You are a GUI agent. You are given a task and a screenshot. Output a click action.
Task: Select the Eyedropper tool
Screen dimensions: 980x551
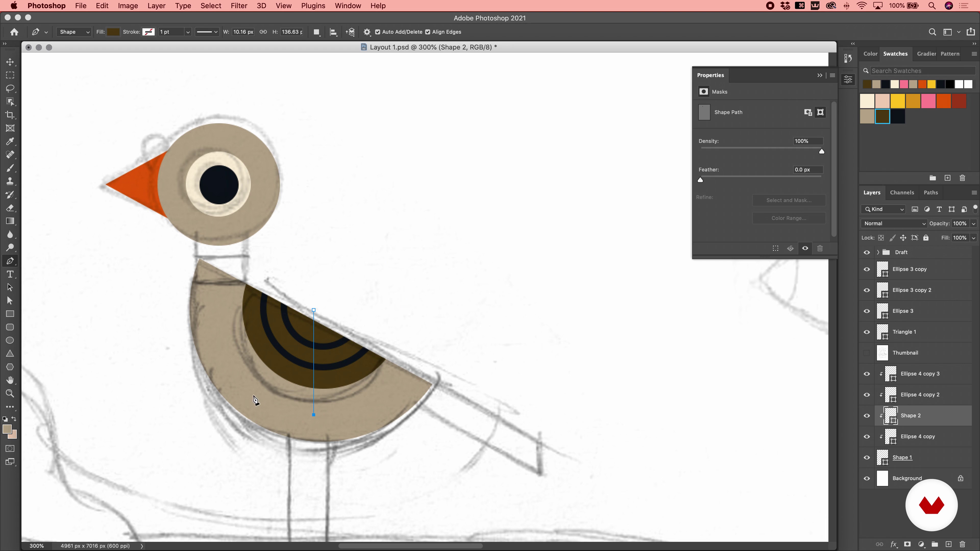[x=10, y=142]
